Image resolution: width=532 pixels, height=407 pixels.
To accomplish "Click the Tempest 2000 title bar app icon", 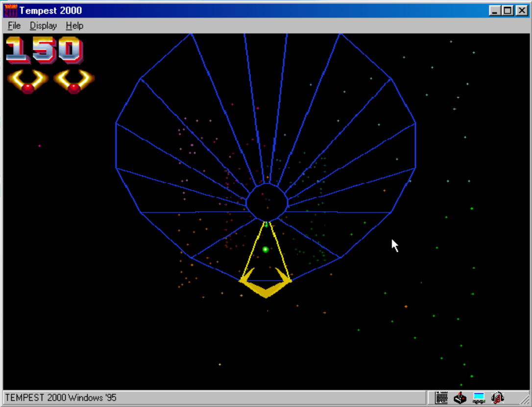I will click(x=10, y=10).
